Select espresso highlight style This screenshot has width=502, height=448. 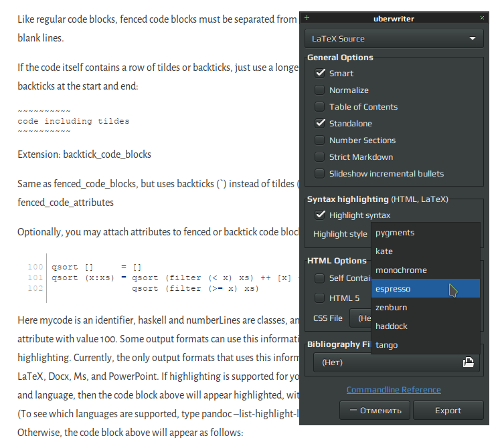click(426, 288)
